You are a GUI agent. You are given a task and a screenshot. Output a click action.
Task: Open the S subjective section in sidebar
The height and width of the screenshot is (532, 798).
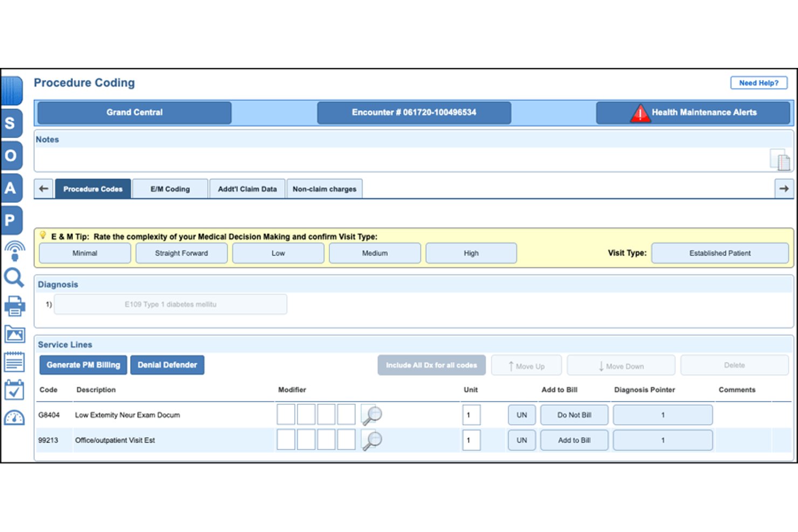tap(11, 123)
